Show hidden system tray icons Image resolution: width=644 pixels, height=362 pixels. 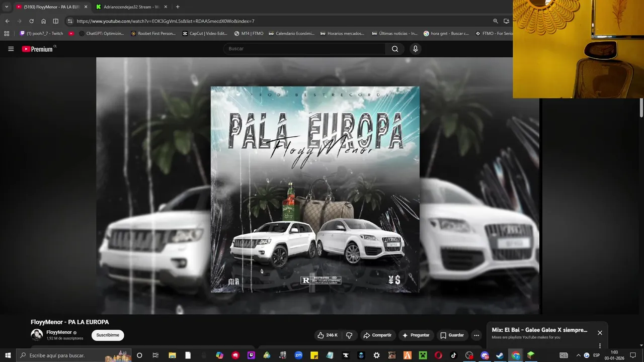[x=578, y=355]
